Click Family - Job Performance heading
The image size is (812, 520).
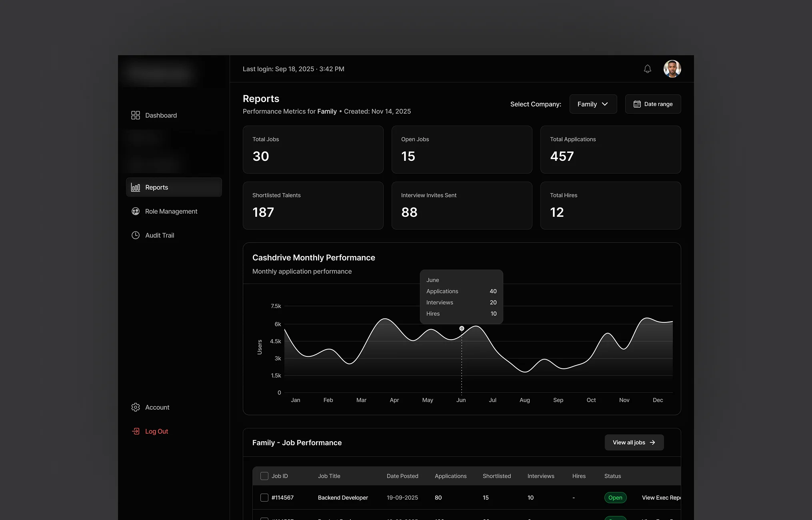point(297,443)
